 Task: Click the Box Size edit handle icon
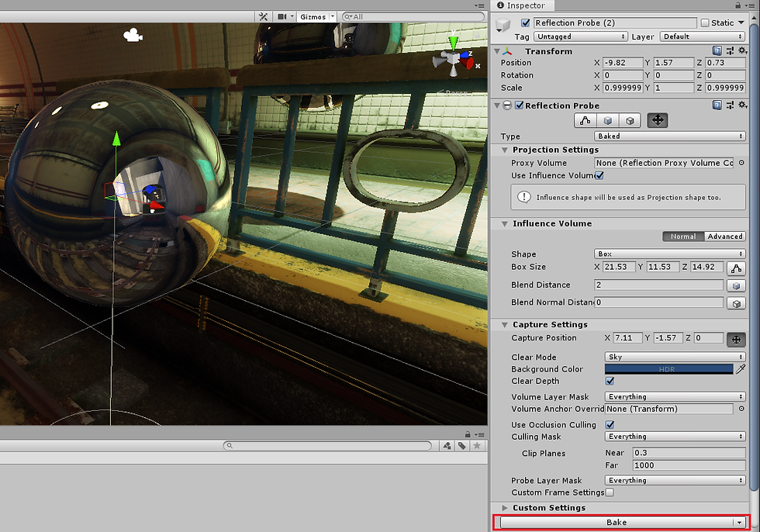735,268
